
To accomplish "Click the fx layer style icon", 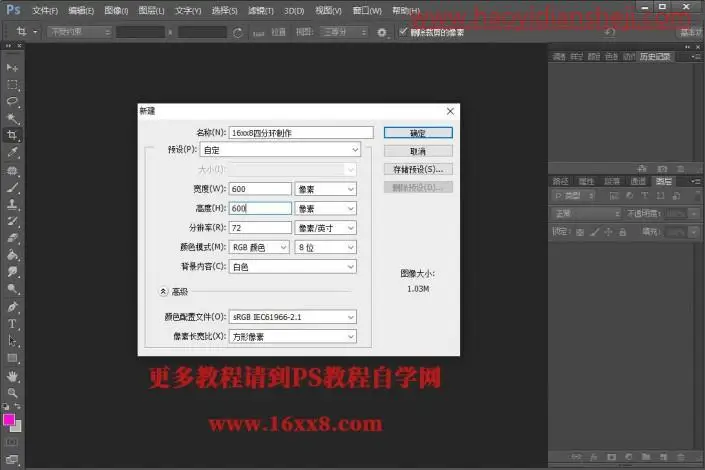I will pos(593,457).
